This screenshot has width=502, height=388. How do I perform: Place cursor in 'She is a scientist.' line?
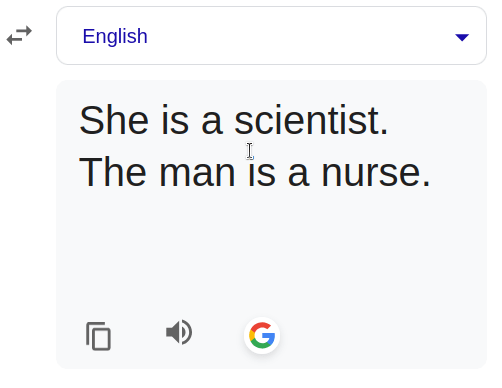point(234,120)
